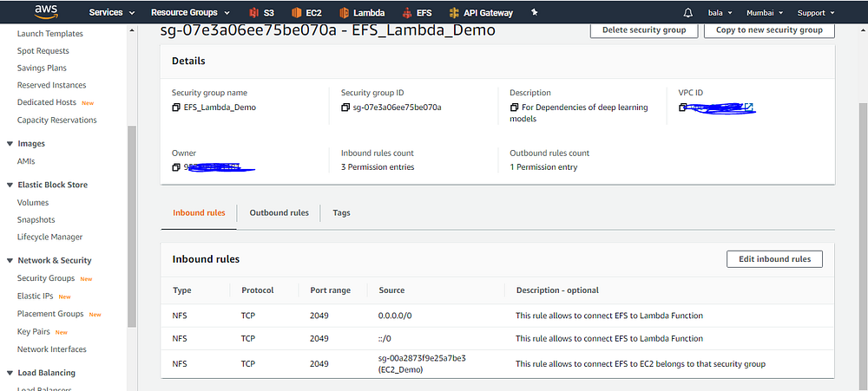The height and width of the screenshot is (391, 868).
Task: Click the Description - optional column header
Action: click(557, 290)
